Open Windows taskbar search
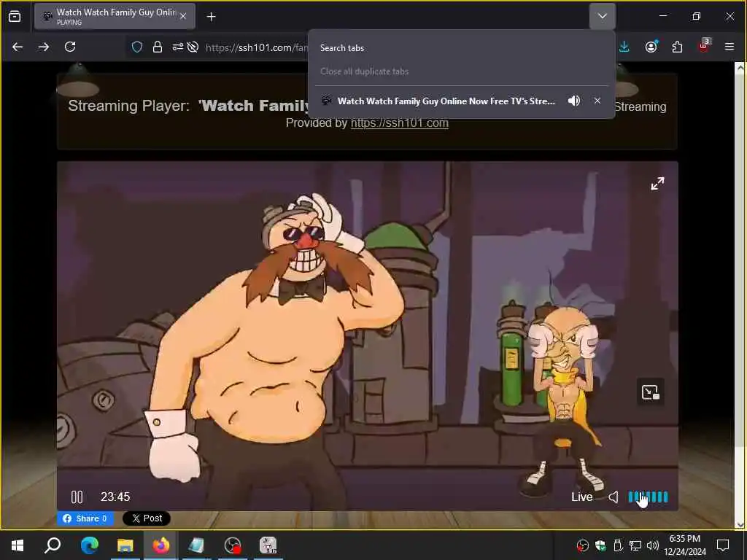This screenshot has height=560, width=747. [53, 545]
